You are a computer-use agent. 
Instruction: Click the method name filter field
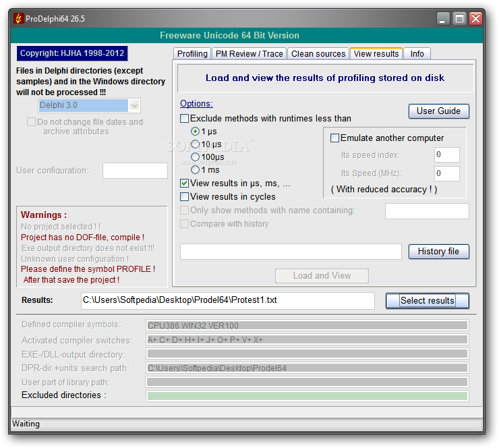[427, 211]
